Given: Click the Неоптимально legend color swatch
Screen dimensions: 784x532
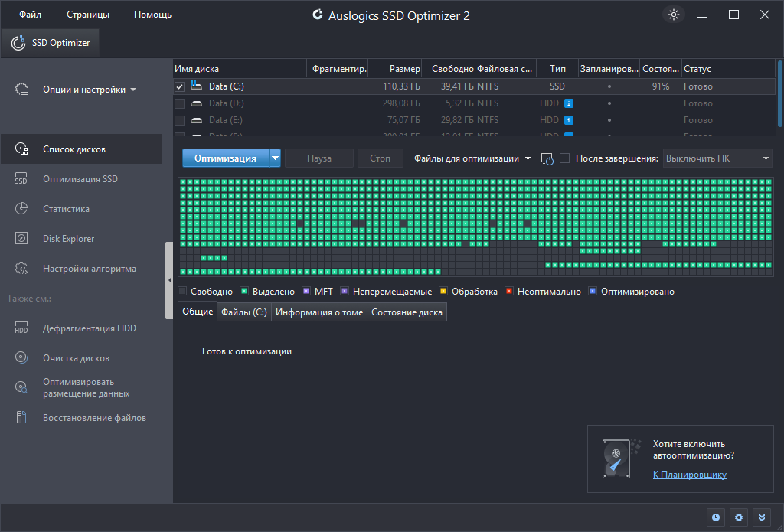Looking at the screenshot, I should point(509,291).
